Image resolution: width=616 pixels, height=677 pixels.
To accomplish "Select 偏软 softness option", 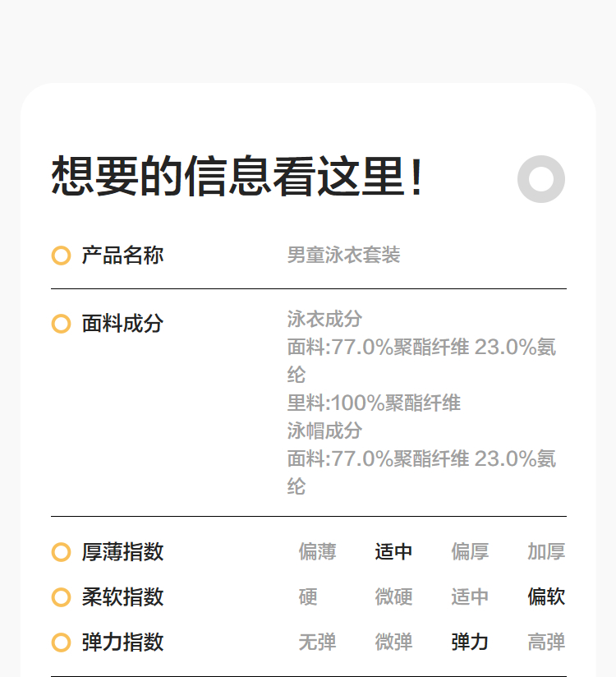I will coord(546,597).
